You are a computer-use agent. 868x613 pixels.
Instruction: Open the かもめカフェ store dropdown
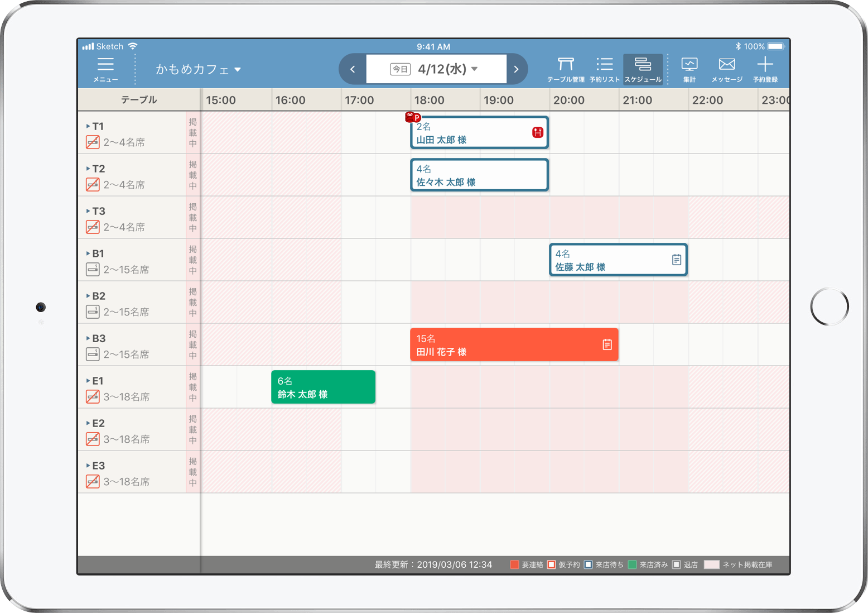198,69
